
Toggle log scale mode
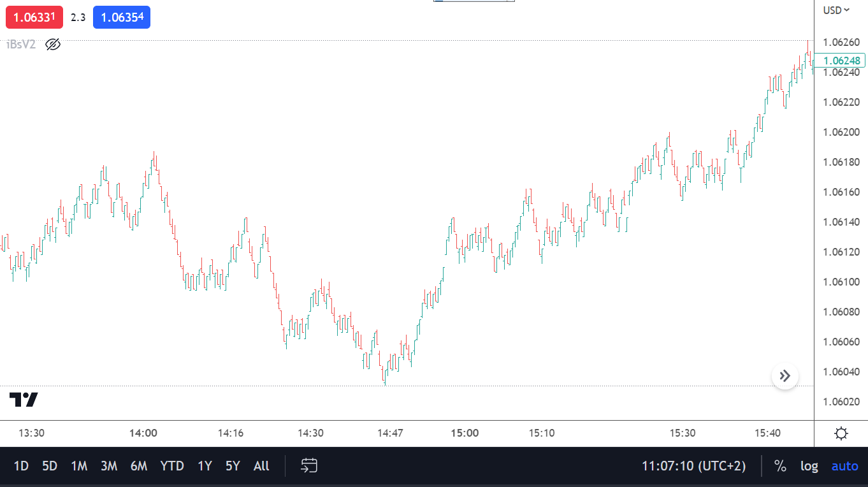tap(809, 466)
